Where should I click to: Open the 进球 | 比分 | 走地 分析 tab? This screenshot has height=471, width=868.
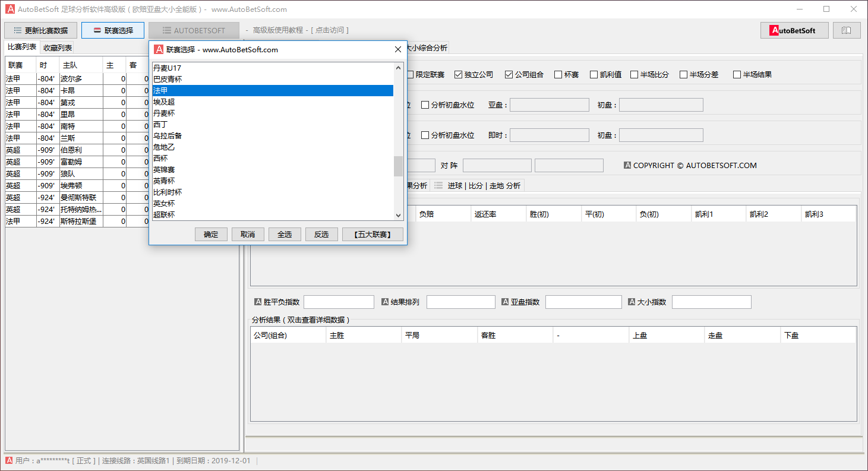pyautogui.click(x=477, y=186)
